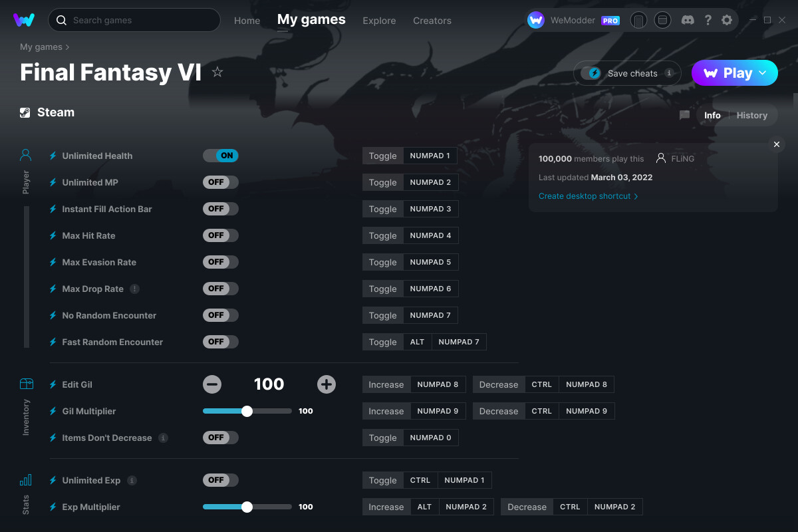Select the Inventory category icon
Viewport: 798px width, 532px height.
pyautogui.click(x=26, y=384)
